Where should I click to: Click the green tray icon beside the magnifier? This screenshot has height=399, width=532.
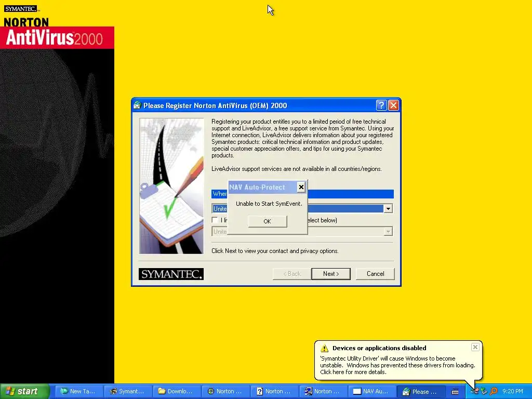coord(484,391)
